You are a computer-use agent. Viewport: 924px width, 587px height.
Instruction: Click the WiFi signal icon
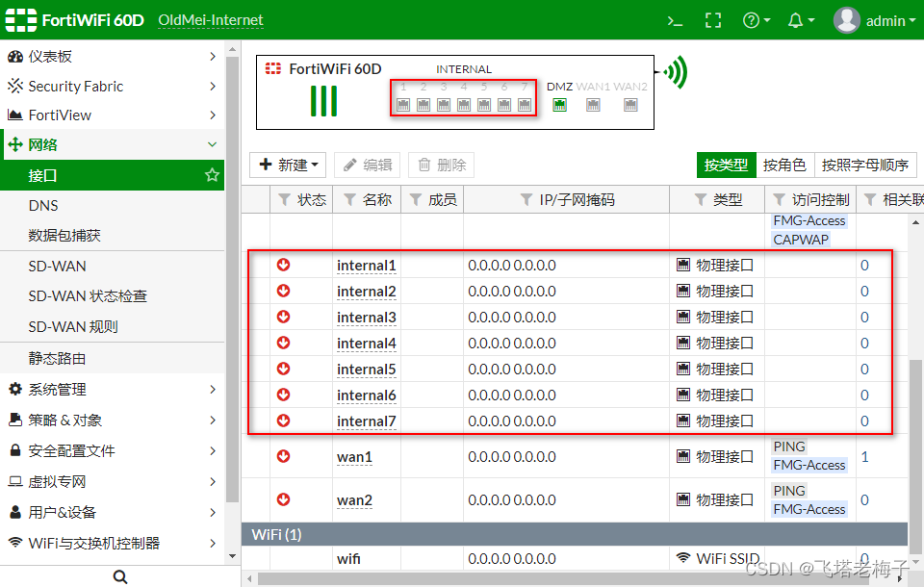676,72
